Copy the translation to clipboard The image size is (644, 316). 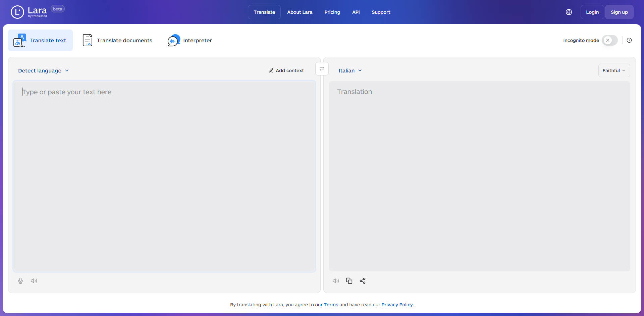(349, 281)
